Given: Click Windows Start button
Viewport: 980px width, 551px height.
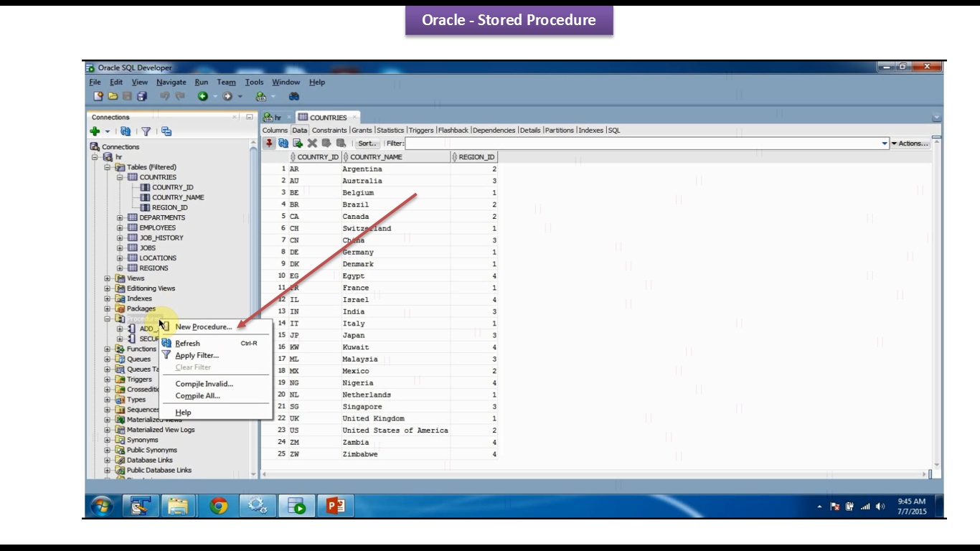Looking at the screenshot, I should point(102,506).
